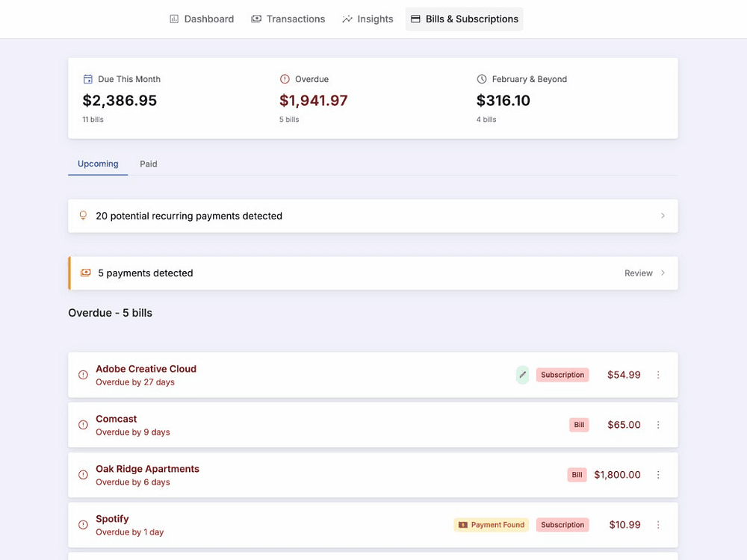Click the lightbulb icon for recurring payments
The height and width of the screenshot is (560, 747).
(84, 216)
